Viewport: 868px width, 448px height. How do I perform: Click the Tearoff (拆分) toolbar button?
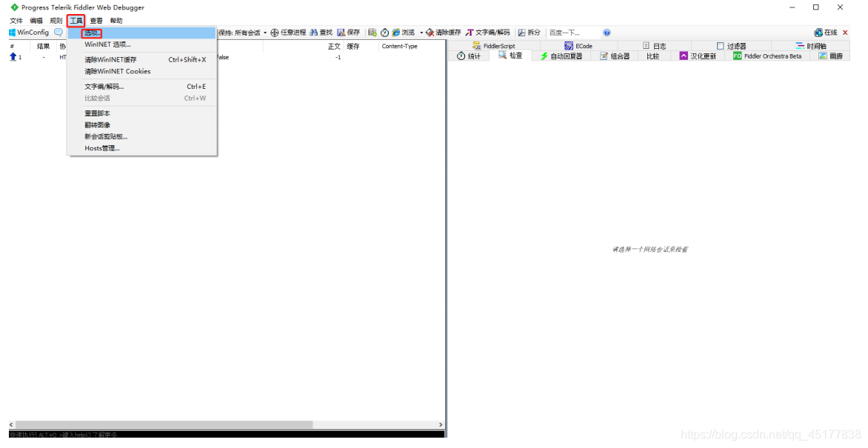530,33
